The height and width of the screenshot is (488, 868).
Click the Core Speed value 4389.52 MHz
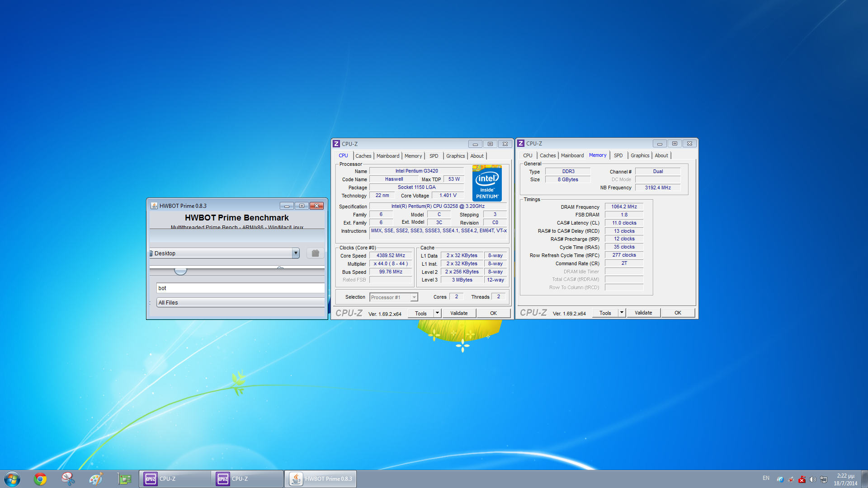391,256
